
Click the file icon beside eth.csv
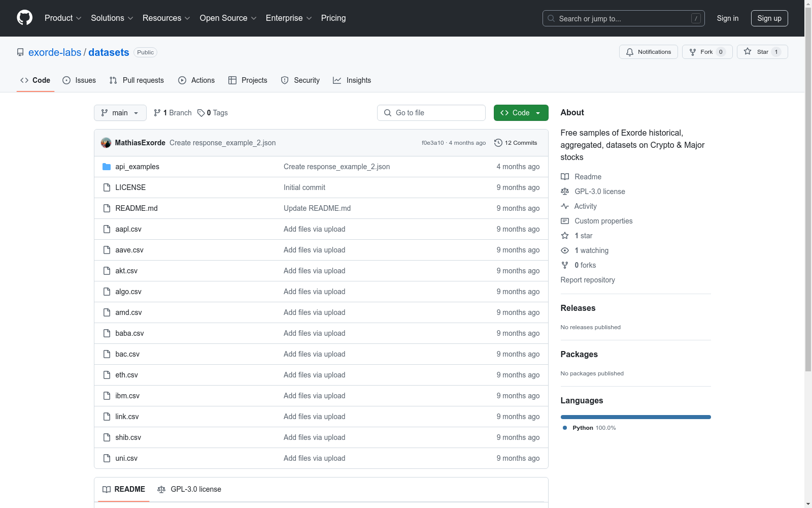pos(107,375)
